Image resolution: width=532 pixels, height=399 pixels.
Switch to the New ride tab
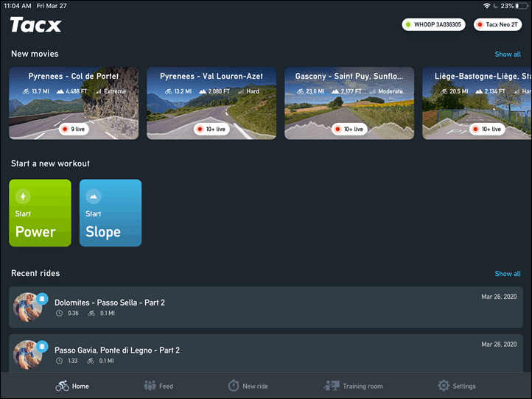click(x=248, y=386)
